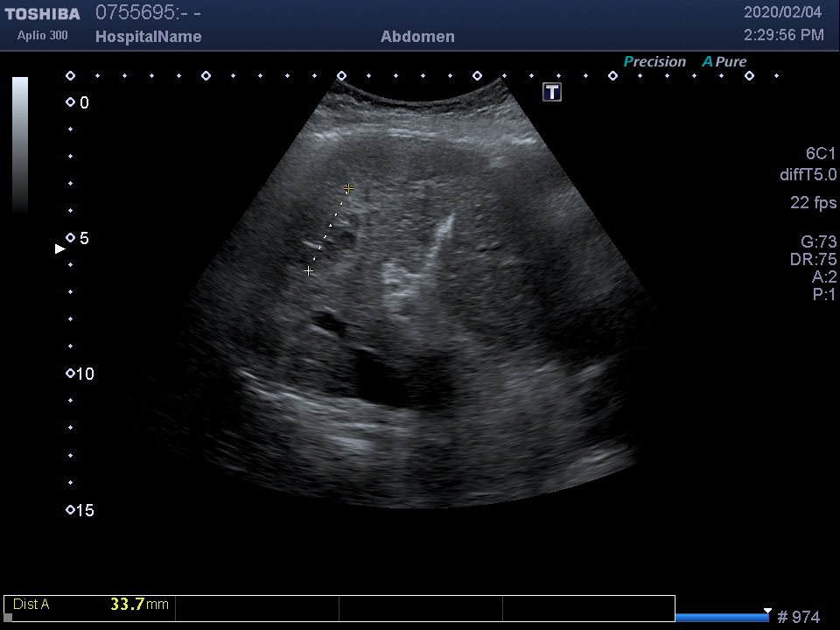Click the TOSHIBA logo
This screenshot has width=840, height=630.
coord(42,14)
